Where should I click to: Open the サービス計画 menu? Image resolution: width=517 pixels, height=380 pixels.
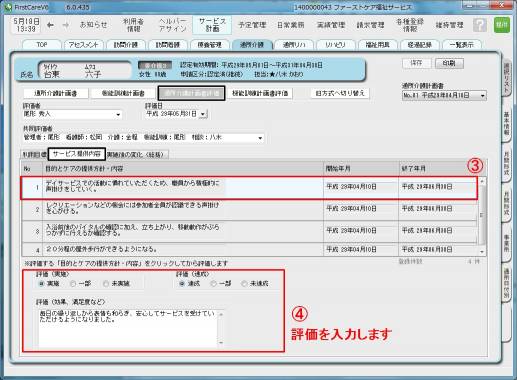pos(212,25)
